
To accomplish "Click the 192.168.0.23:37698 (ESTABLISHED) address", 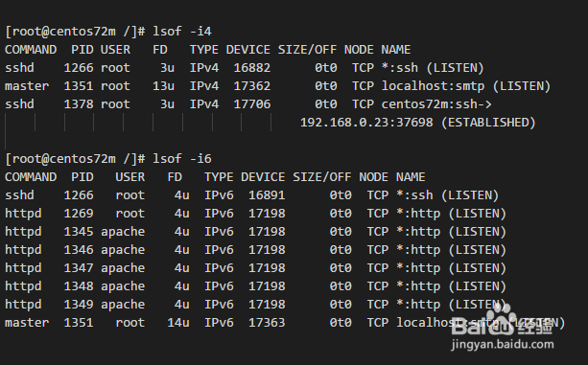I will 418,123.
